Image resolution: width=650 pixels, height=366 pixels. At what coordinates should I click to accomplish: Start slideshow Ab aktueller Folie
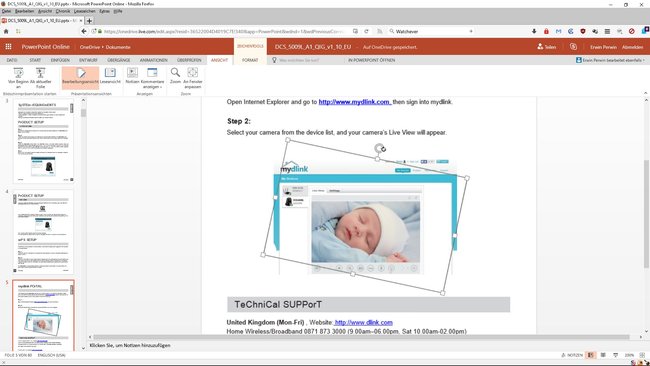tap(40, 78)
